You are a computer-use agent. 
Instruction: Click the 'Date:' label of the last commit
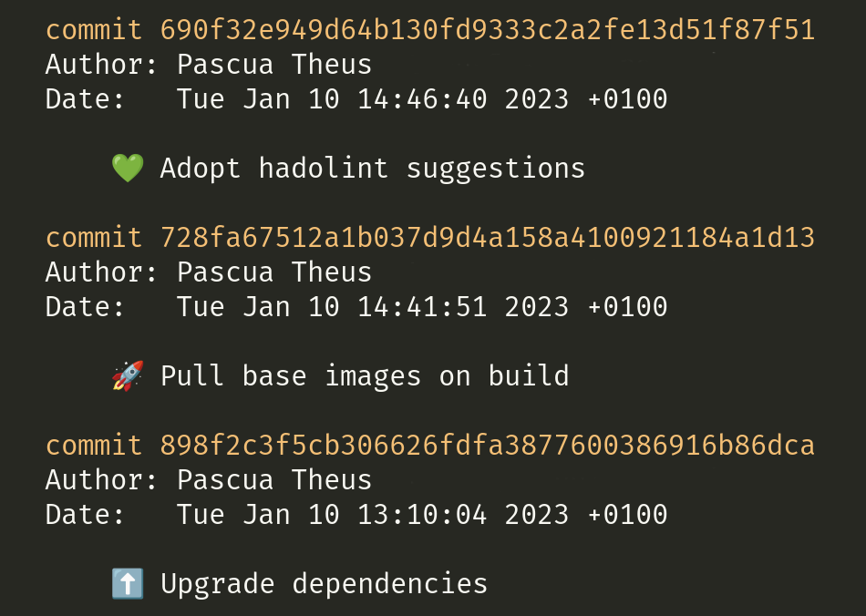pos(85,515)
